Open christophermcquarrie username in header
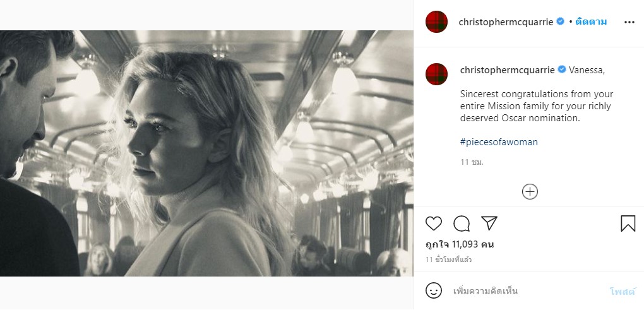Image resolution: width=644 pixels, height=310 pixels. (x=506, y=22)
